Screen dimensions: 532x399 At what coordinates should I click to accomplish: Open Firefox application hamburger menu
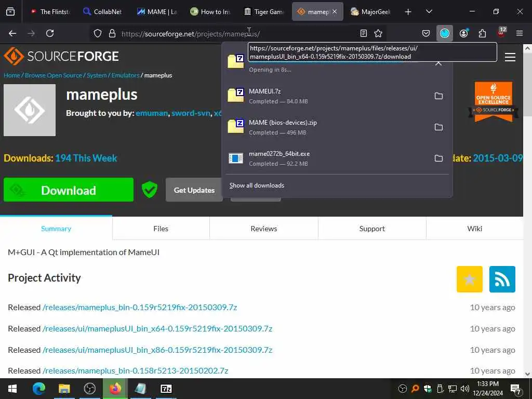pos(520,33)
